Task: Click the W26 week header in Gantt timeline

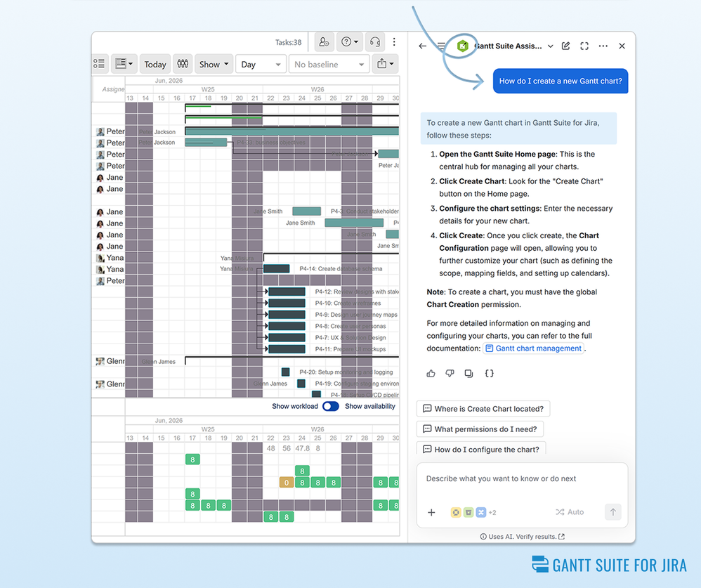Action: coord(317,89)
